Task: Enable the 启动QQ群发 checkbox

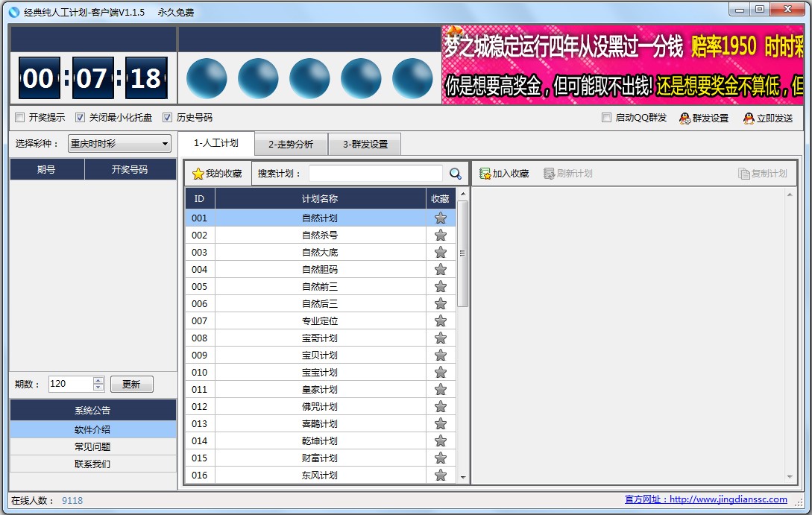Action: point(608,117)
